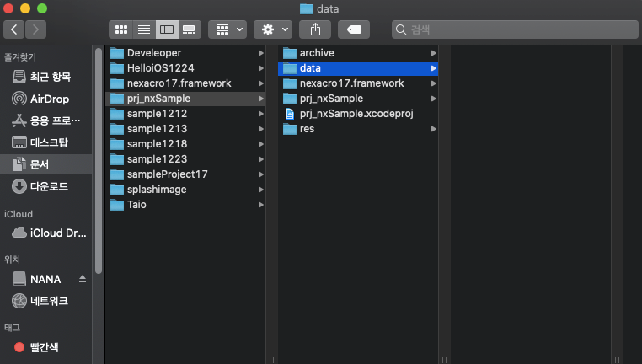Open prj_nxSample.xcodeproj file
This screenshot has width=642, height=364.
356,114
